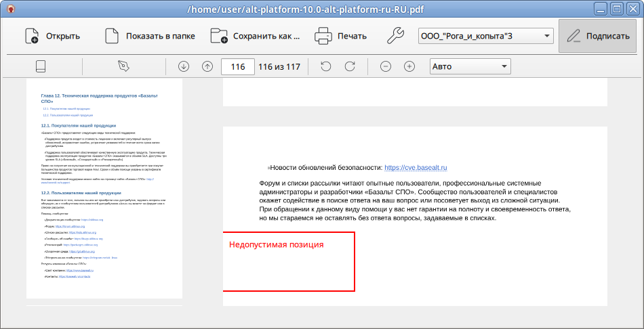Image resolution: width=644 pixels, height=329 pixels.
Task: Open the Авто zoom dropdown
Action: pos(470,66)
